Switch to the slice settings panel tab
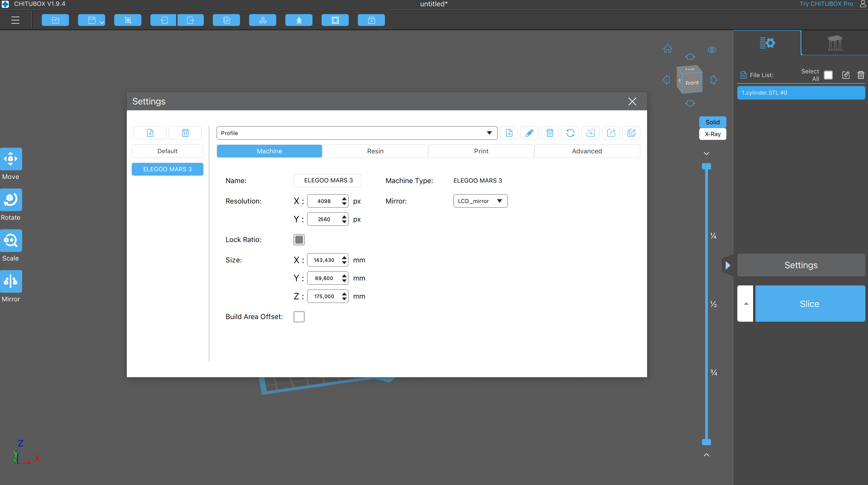Screen dimensions: 868x485 pyautogui.click(x=767, y=43)
